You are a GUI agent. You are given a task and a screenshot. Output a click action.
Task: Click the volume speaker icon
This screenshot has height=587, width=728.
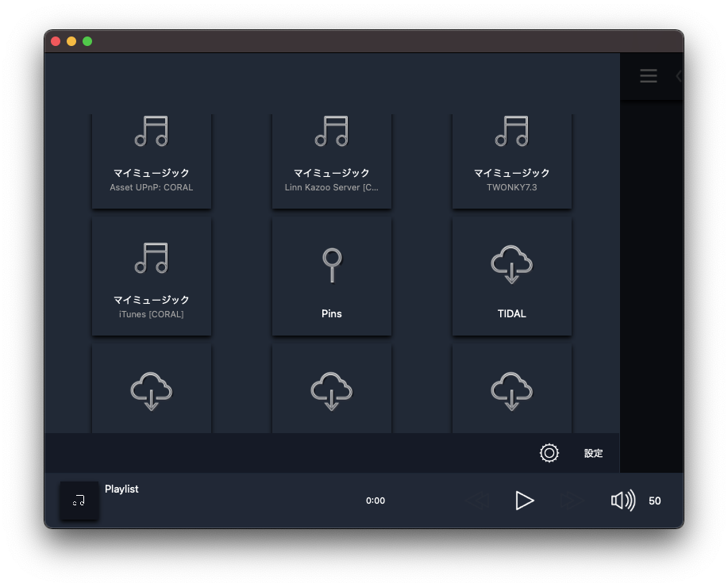tap(622, 501)
